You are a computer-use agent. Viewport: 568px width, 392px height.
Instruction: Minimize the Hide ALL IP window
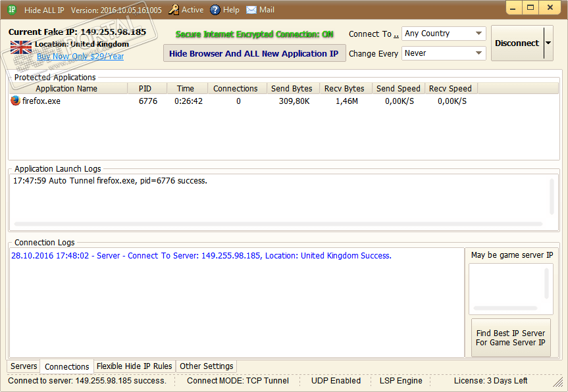tap(513, 8)
